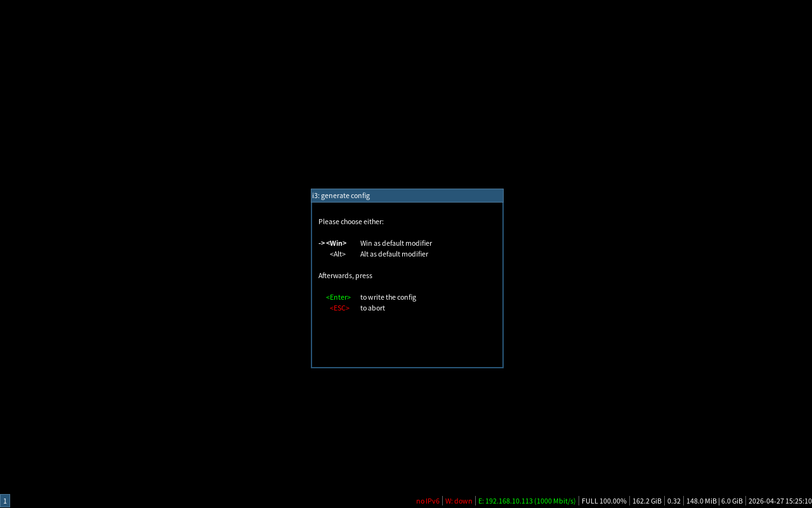Click the 'i3: generate config' title bar

(407, 196)
